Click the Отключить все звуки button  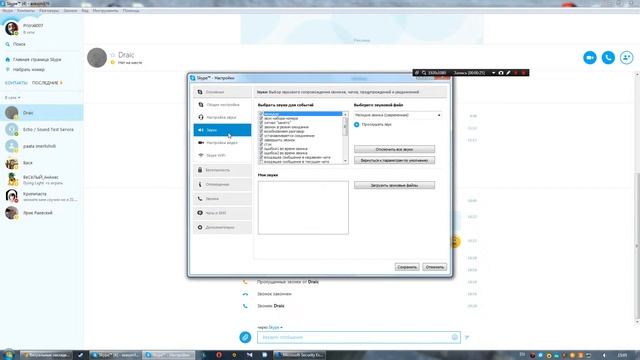[394, 149]
